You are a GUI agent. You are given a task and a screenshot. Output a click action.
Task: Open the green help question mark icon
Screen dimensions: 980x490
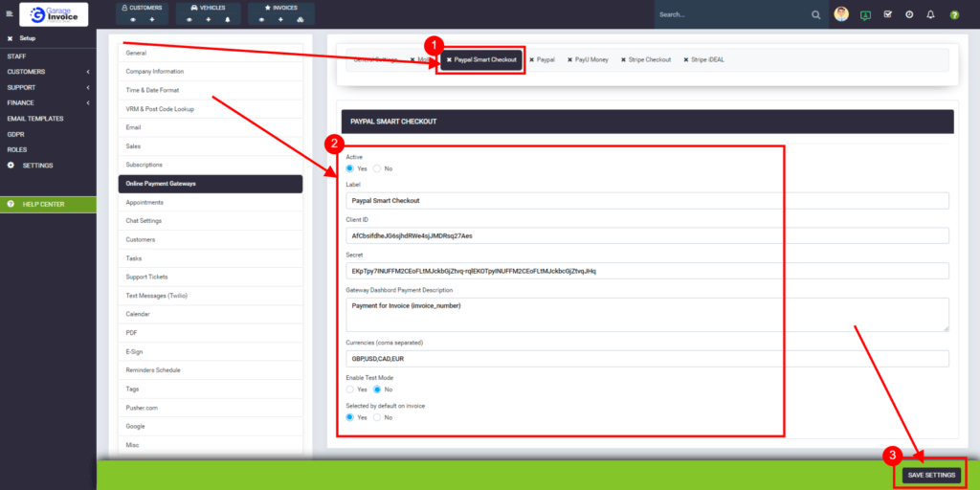[954, 14]
